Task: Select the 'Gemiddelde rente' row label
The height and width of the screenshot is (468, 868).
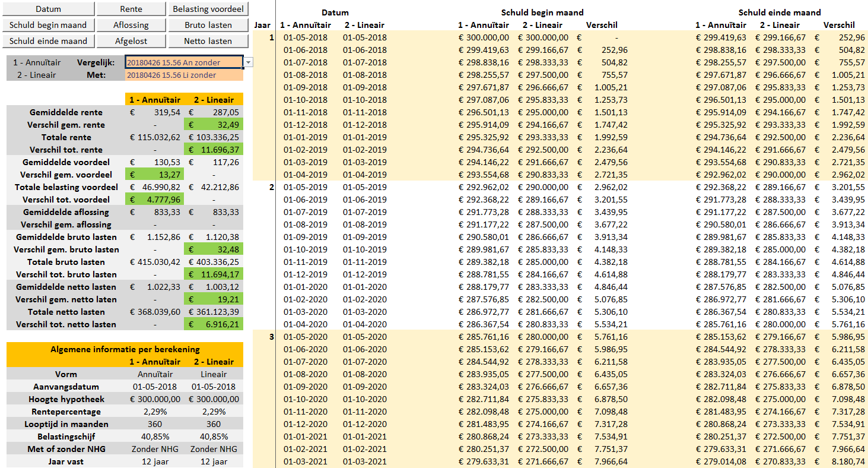Action: pyautogui.click(x=66, y=112)
